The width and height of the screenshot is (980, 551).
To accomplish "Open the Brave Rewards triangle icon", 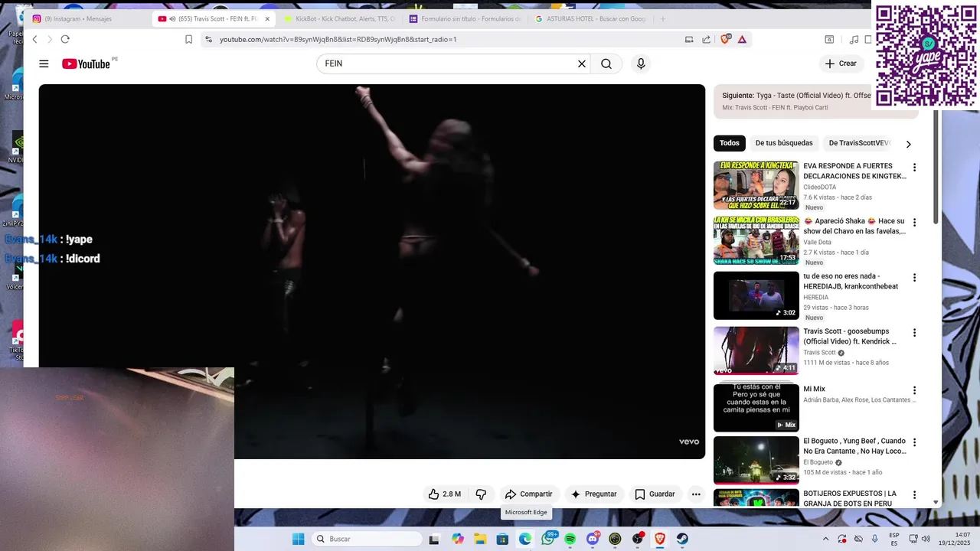I will [742, 39].
